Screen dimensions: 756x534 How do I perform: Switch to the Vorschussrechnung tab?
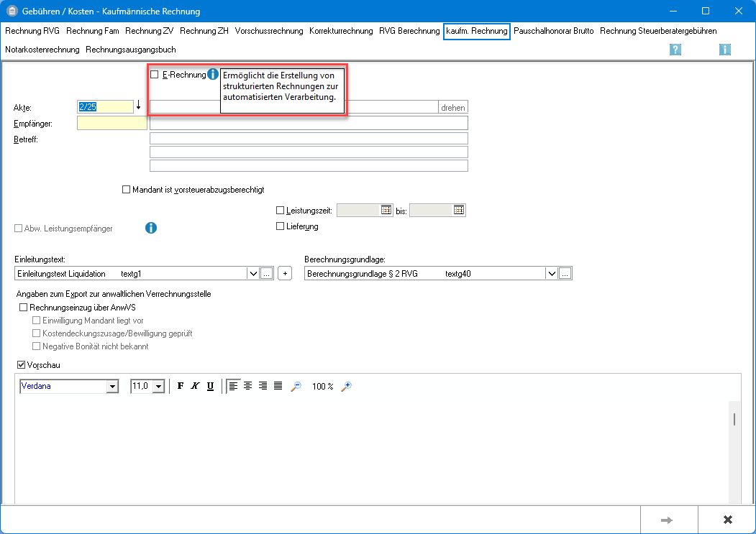[x=269, y=31]
